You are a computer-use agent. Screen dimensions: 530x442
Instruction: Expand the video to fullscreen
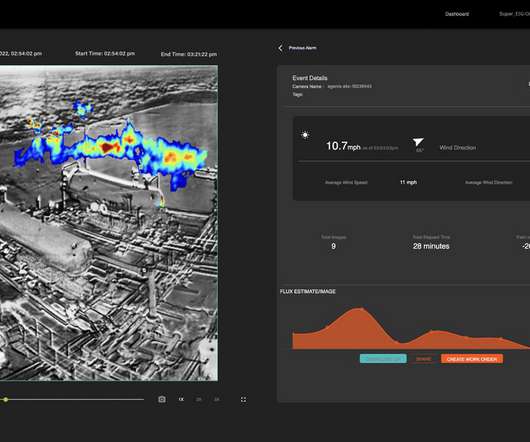tap(243, 400)
